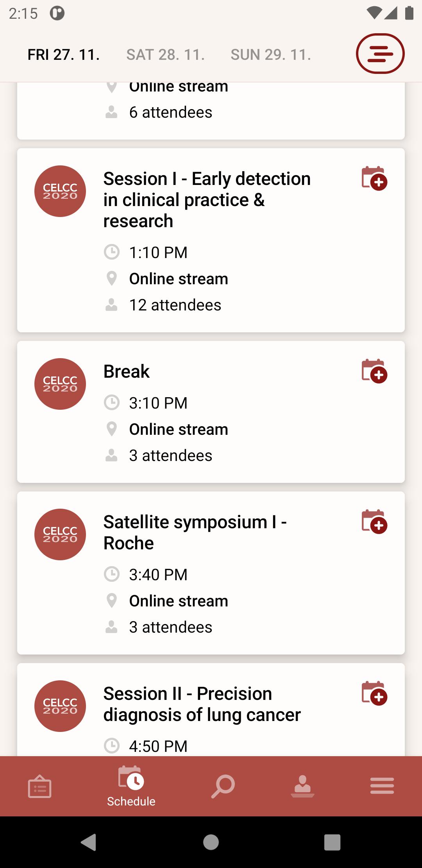Open the news feed icon in bottom bar
The image size is (422, 868).
pos(39,786)
